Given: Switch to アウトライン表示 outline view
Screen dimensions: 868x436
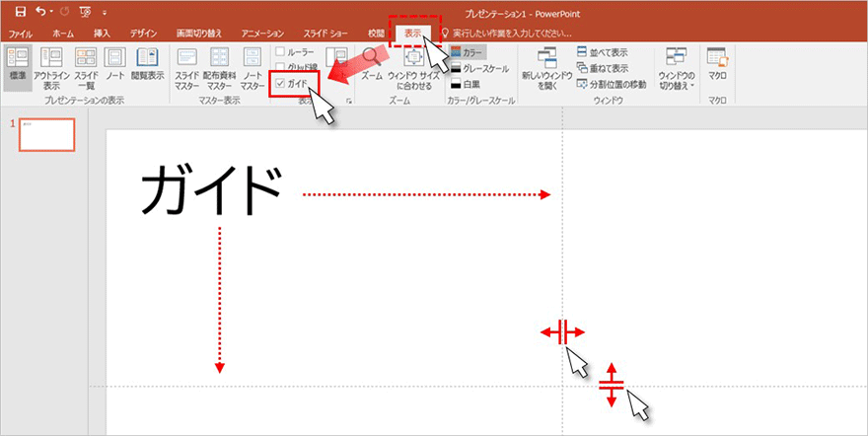Looking at the screenshot, I should click(51, 67).
